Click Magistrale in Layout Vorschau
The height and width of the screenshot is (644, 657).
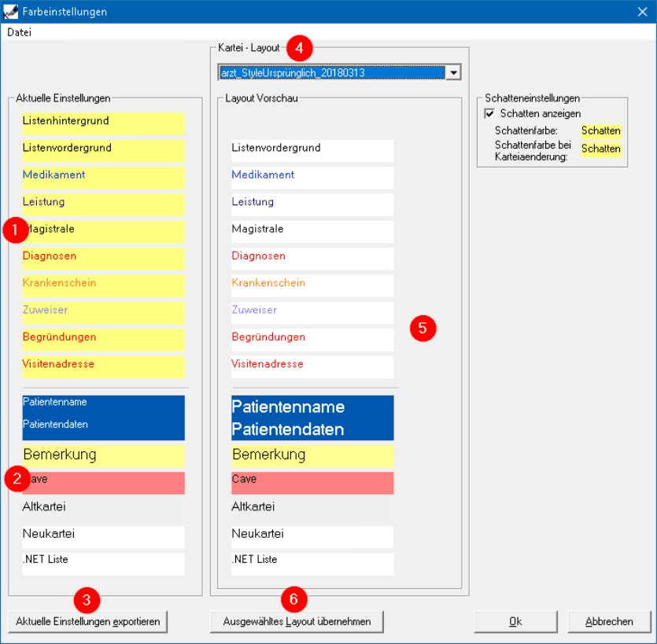(312, 231)
